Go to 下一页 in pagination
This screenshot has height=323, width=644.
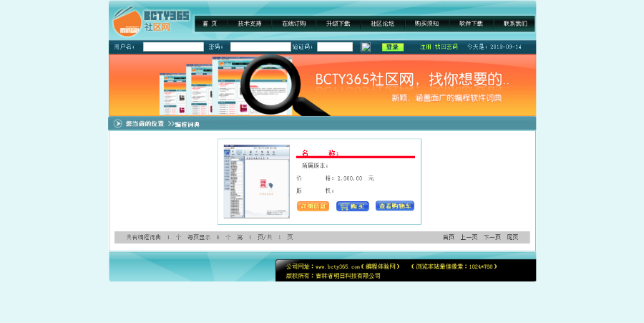coord(492,237)
